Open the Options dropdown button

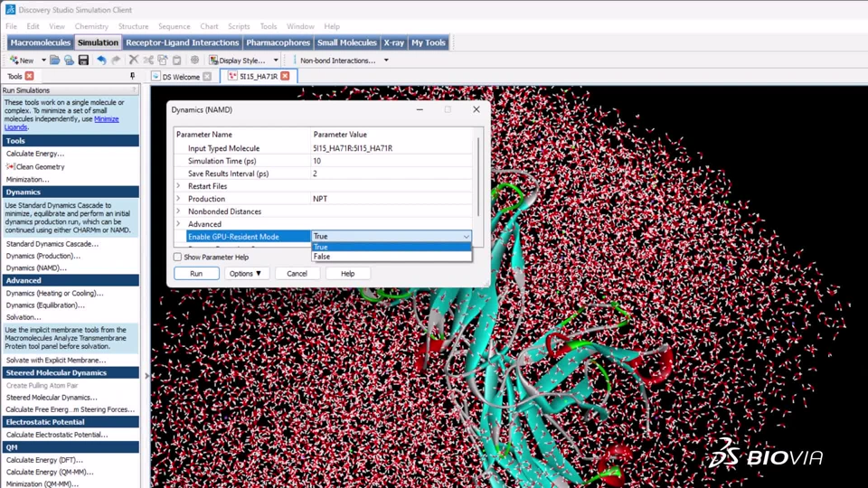pos(246,273)
